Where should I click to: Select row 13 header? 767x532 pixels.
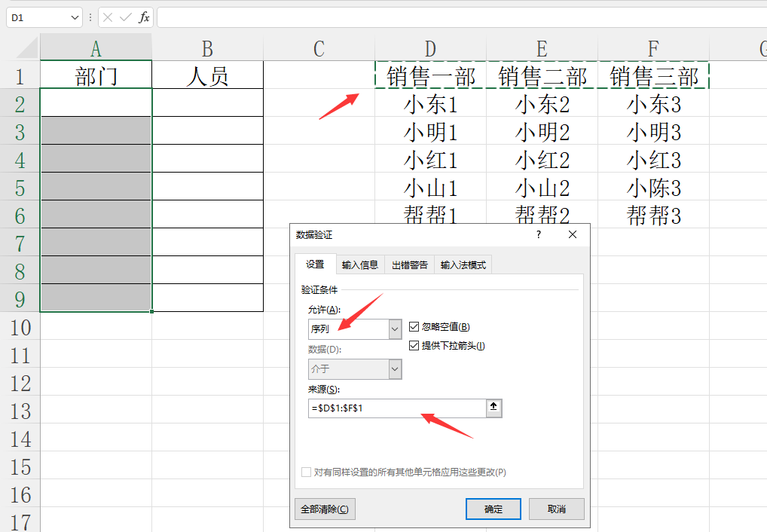20,411
